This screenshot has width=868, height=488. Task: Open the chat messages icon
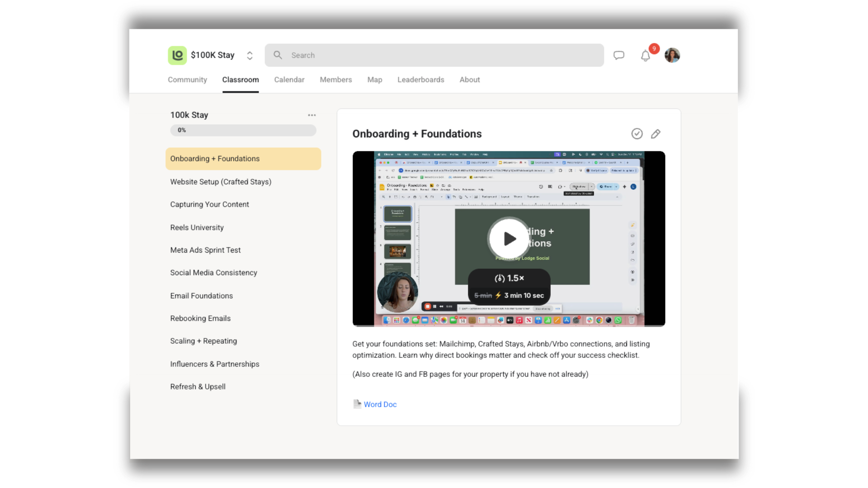click(x=618, y=55)
